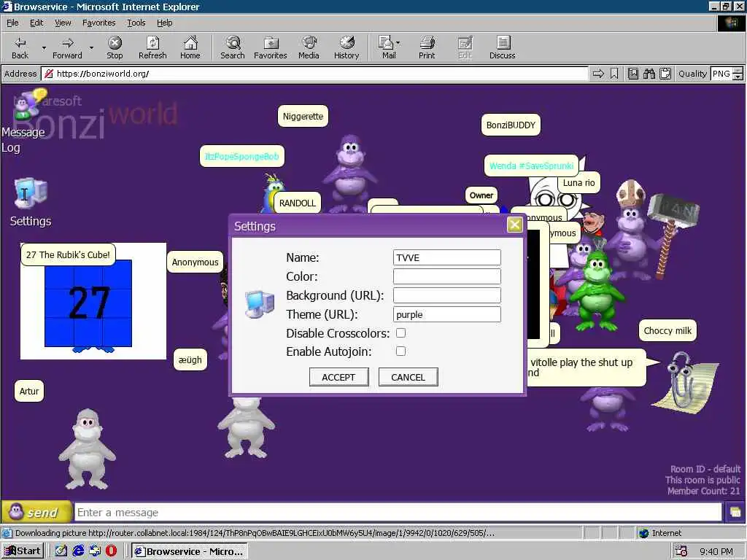This screenshot has width=747, height=560.
Task: Toggle the Disable Crosscolors checkbox
Action: pyautogui.click(x=400, y=332)
